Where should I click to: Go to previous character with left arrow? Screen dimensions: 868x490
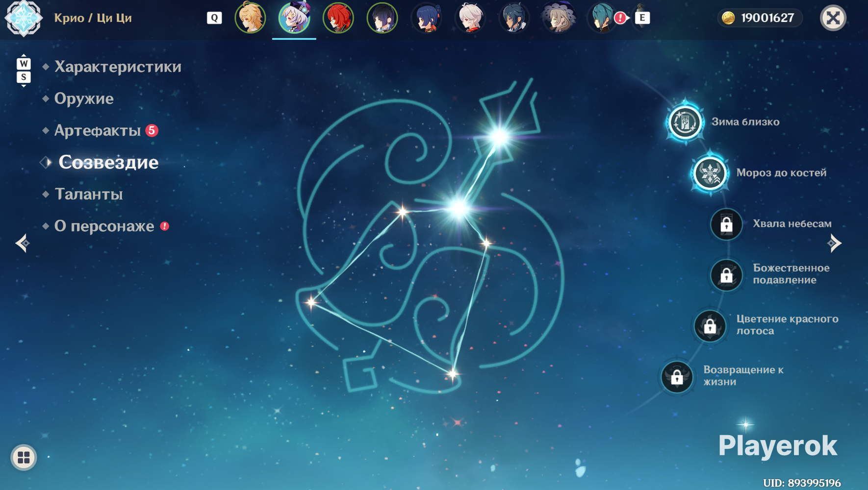point(23,243)
